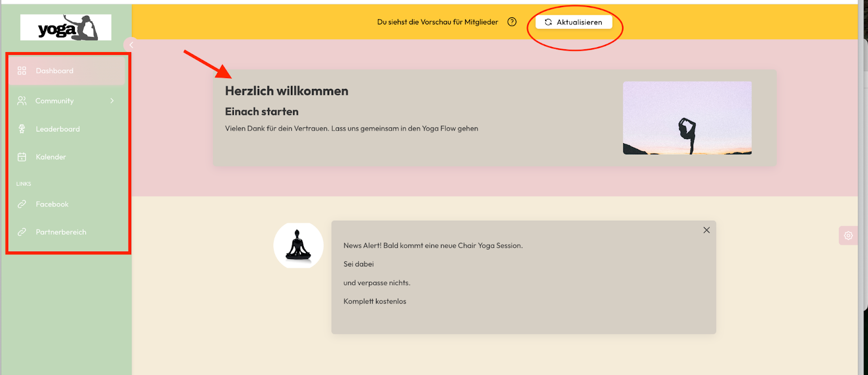The image size is (868, 375).
Task: Click the refresh arrows icon in Aktualisieren
Action: coord(548,22)
